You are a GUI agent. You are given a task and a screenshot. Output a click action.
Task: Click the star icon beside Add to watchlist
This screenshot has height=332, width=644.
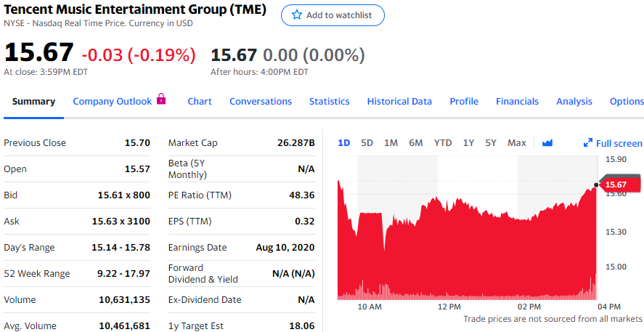click(x=296, y=15)
